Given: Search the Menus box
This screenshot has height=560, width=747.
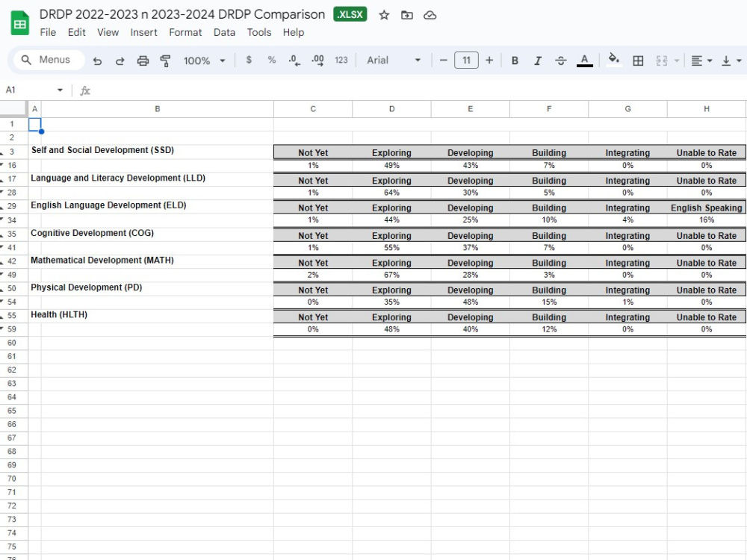Looking at the screenshot, I should coord(48,60).
